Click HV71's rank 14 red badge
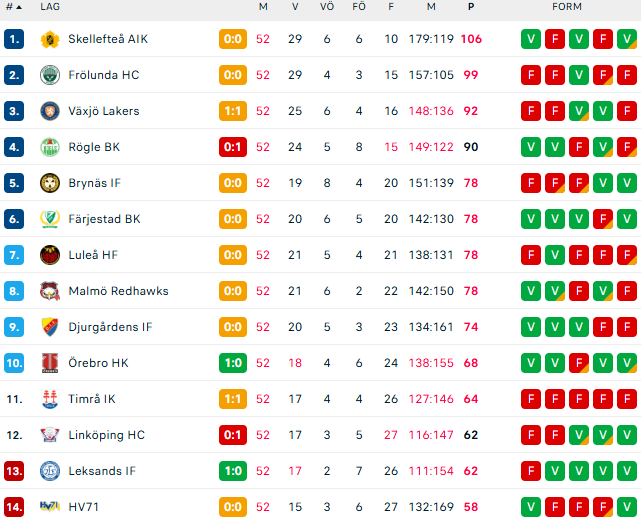 (13, 507)
